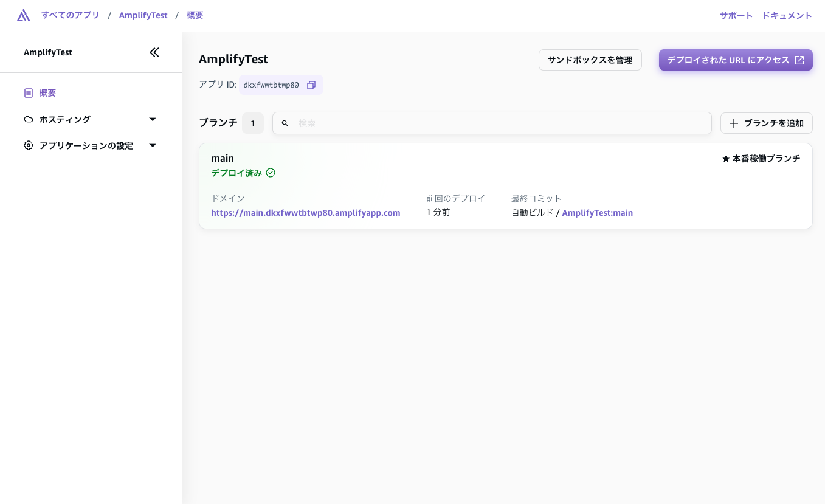825x504 pixels.
Task: Open サポート in the top bar
Action: pos(736,16)
